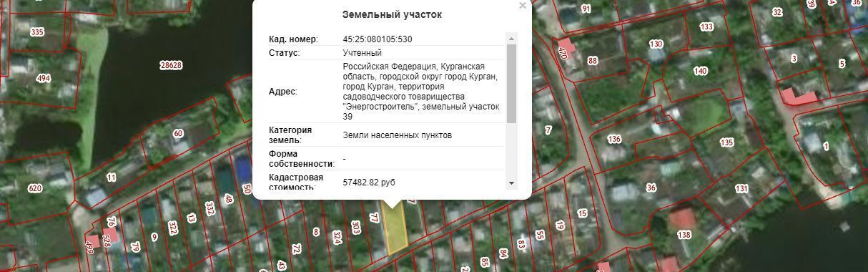The height and width of the screenshot is (272, 868).
Task: Select parcel 28628 on the map
Action: coord(171,64)
